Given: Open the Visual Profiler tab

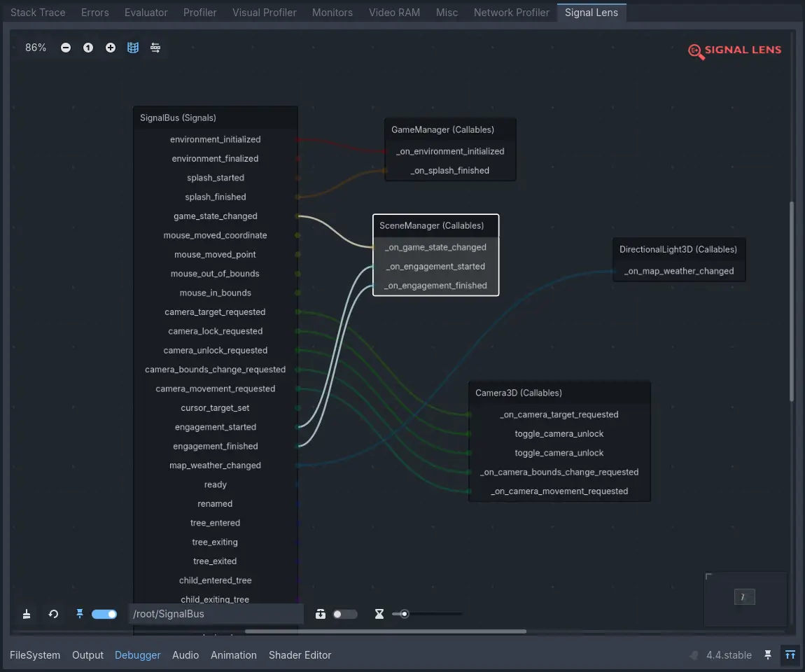Looking at the screenshot, I should [265, 13].
